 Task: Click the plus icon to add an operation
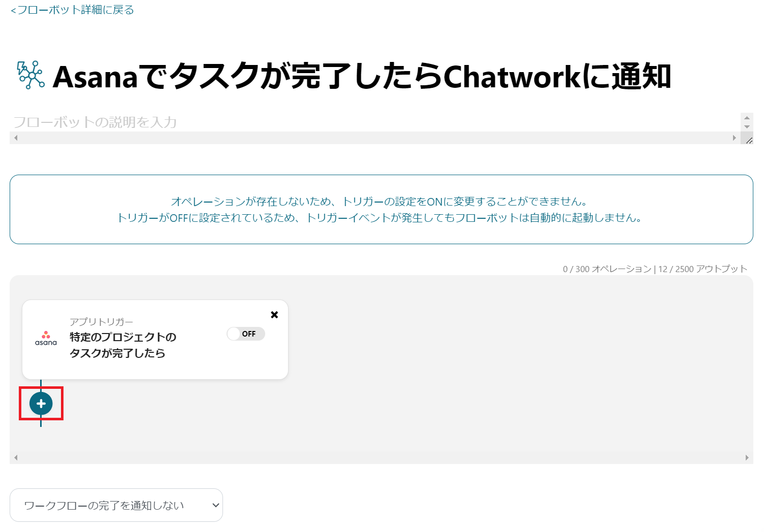click(41, 404)
